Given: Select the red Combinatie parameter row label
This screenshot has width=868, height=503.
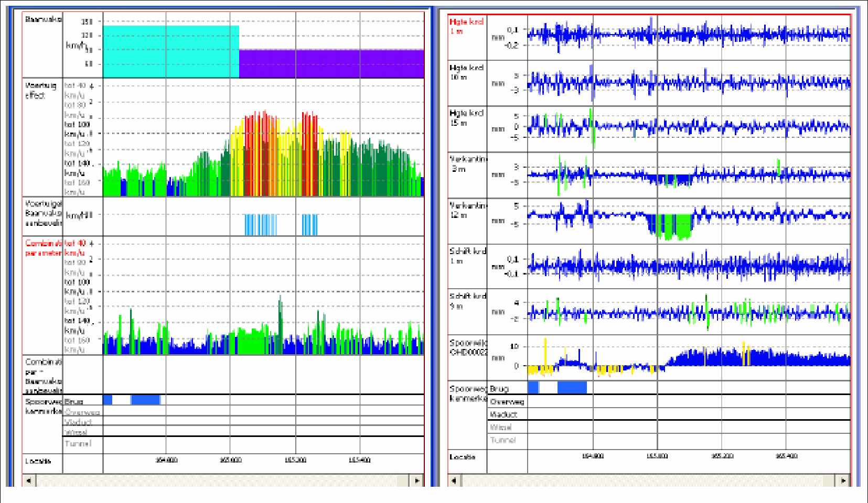Looking at the screenshot, I should click(x=43, y=248).
